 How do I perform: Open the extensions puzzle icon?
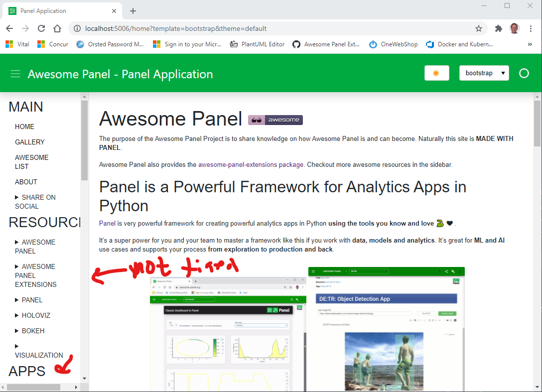pyautogui.click(x=498, y=28)
